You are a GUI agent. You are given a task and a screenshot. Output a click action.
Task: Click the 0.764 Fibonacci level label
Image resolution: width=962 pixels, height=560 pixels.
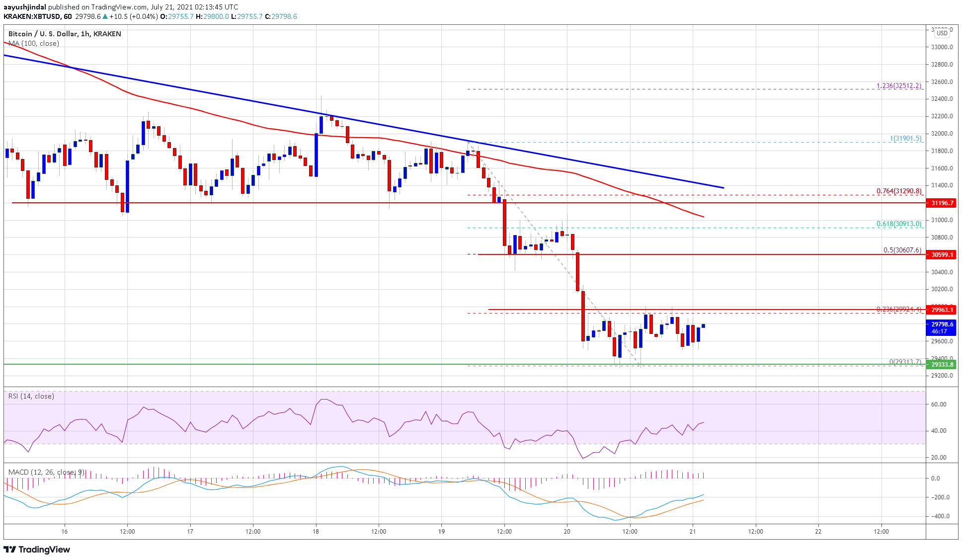click(898, 191)
